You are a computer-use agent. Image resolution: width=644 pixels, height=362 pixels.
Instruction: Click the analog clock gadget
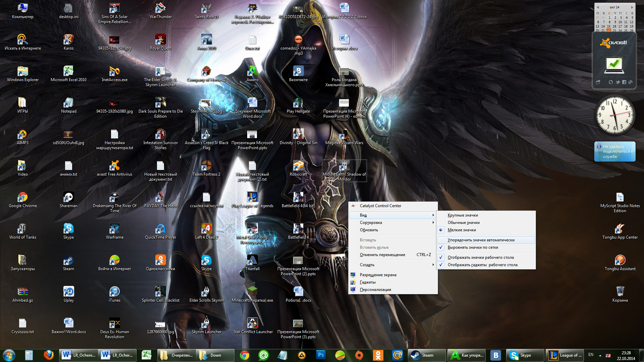coord(614,115)
